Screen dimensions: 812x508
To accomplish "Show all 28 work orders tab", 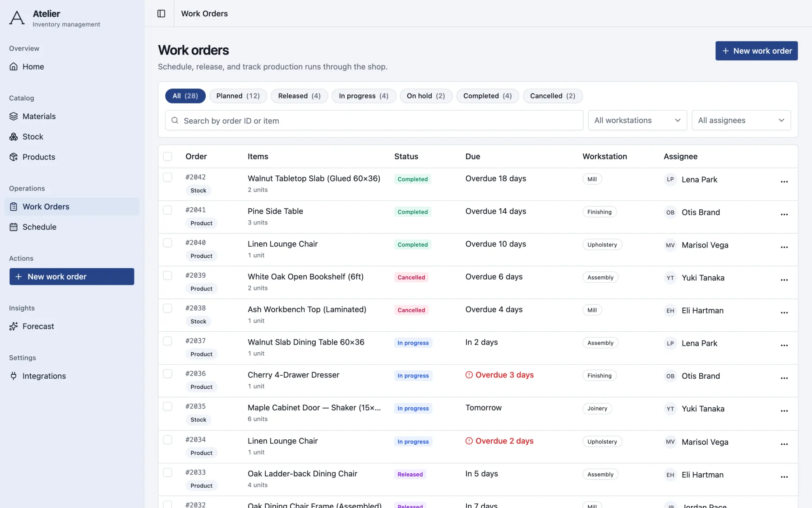I will click(185, 96).
